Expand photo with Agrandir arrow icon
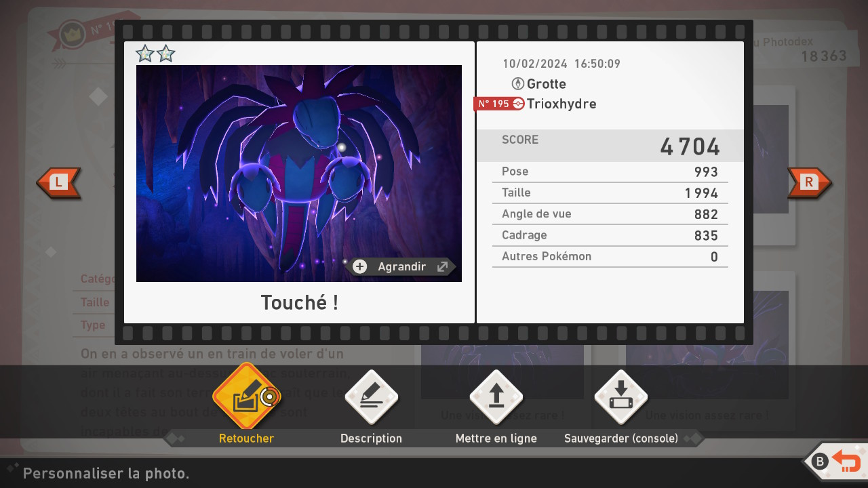The width and height of the screenshot is (868, 488). point(442,266)
